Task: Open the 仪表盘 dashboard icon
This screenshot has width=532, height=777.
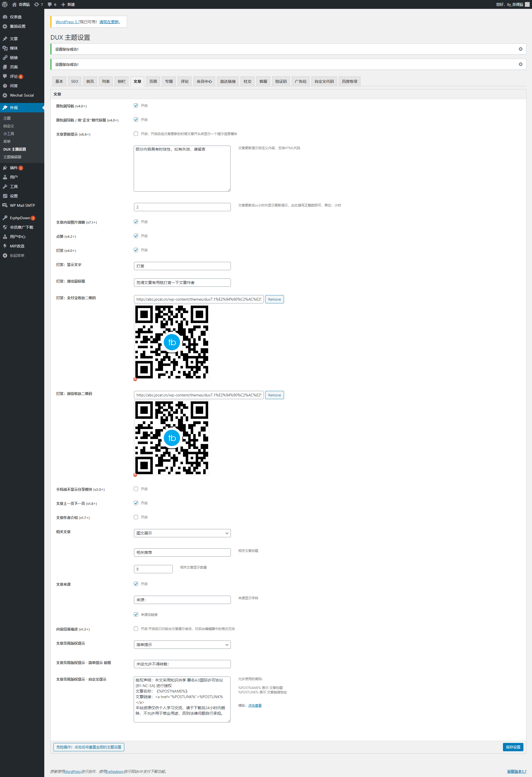Action: [x=5, y=17]
